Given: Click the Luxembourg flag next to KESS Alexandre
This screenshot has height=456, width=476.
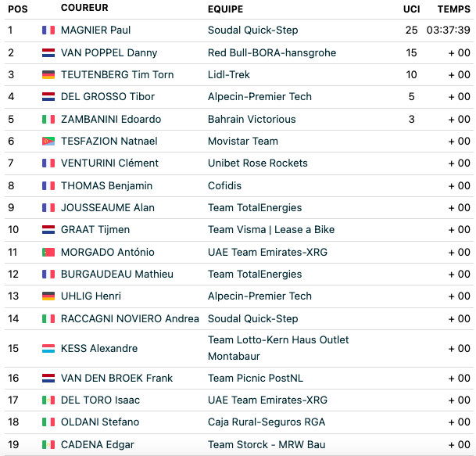Looking at the screenshot, I should (x=48, y=349).
